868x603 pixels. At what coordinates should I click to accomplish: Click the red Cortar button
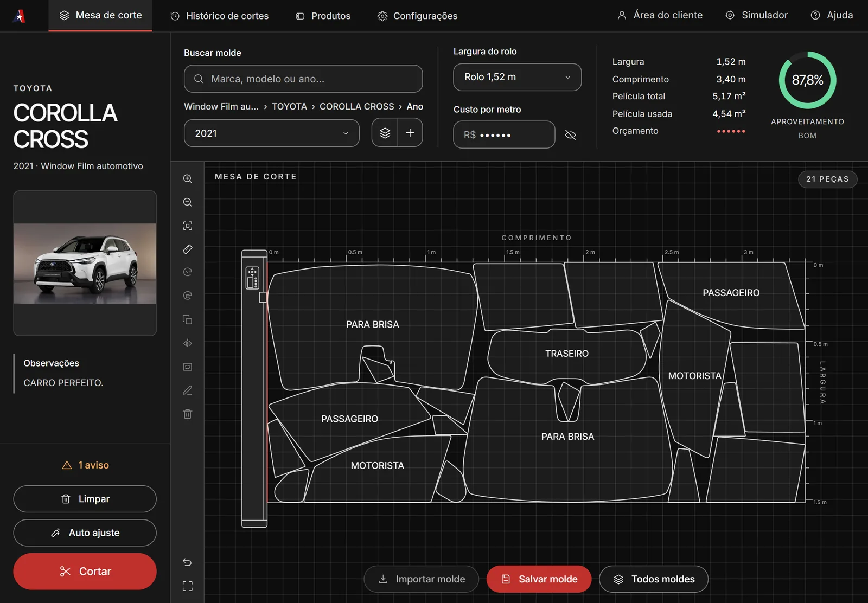85,572
